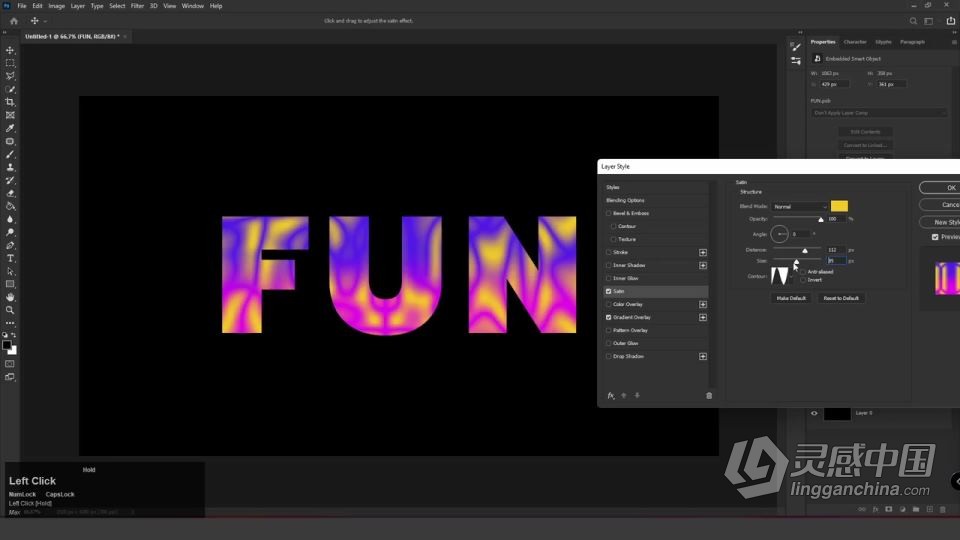The width and height of the screenshot is (960, 540).
Task: Switch to the Character panel tab
Action: [x=855, y=42]
